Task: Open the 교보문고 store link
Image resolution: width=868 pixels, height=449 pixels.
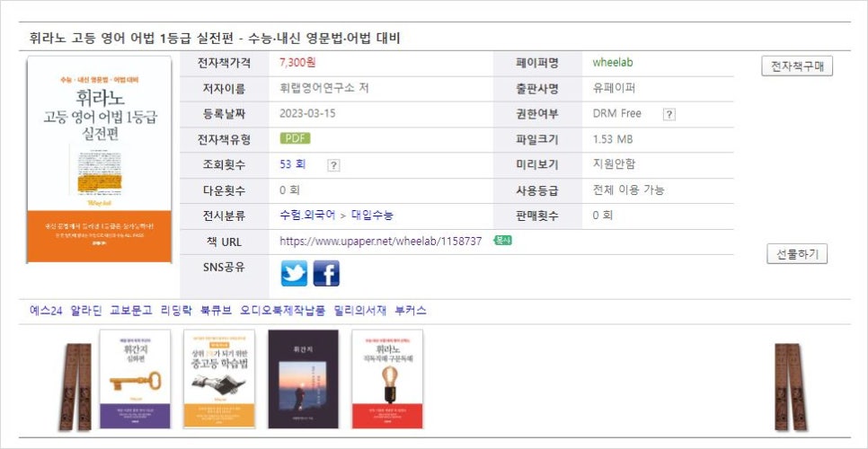Action: pos(131,311)
